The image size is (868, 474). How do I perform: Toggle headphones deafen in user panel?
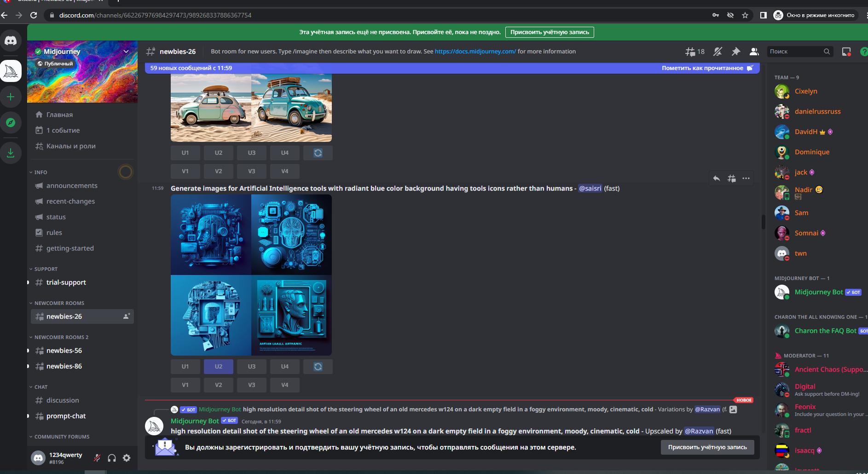(112, 458)
